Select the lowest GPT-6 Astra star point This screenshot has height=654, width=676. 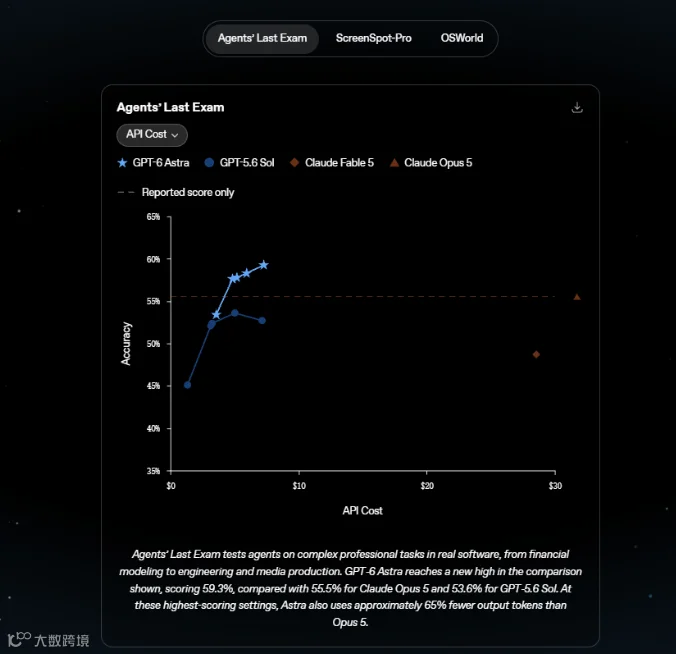(216, 315)
